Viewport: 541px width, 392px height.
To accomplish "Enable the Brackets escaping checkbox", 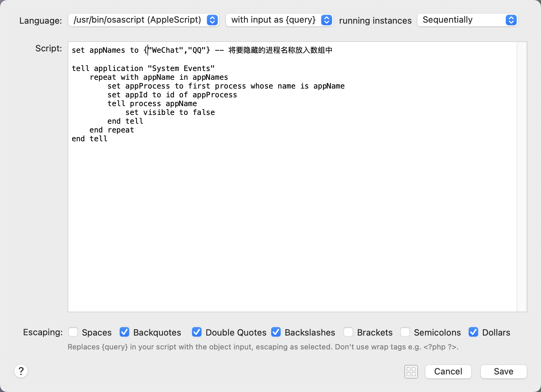I will [348, 332].
